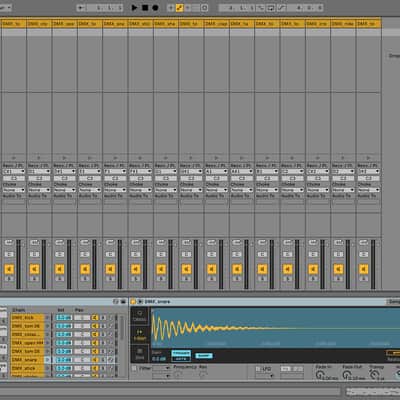
Task: Click the chain list vertical scrollbar
Action: tap(122, 328)
